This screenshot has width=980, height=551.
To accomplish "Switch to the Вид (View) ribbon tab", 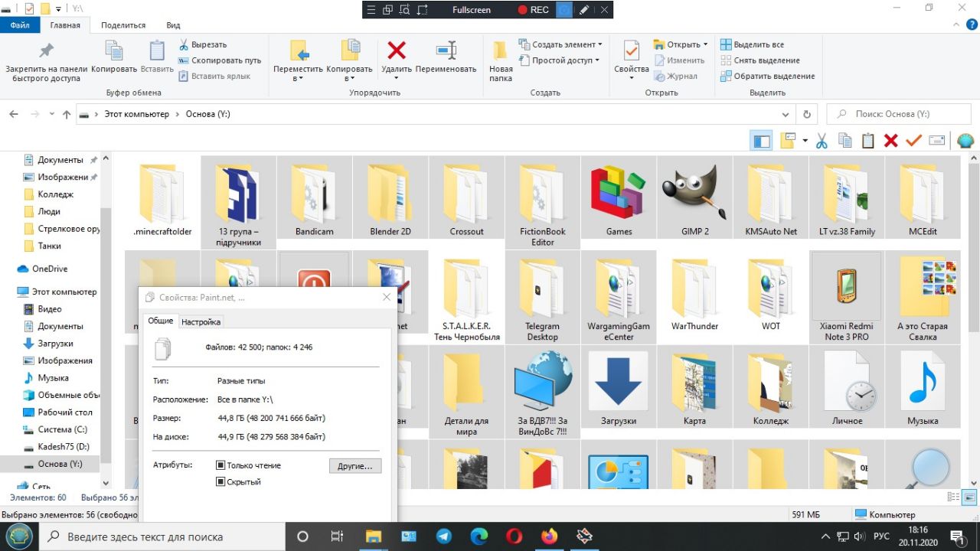I will point(174,25).
